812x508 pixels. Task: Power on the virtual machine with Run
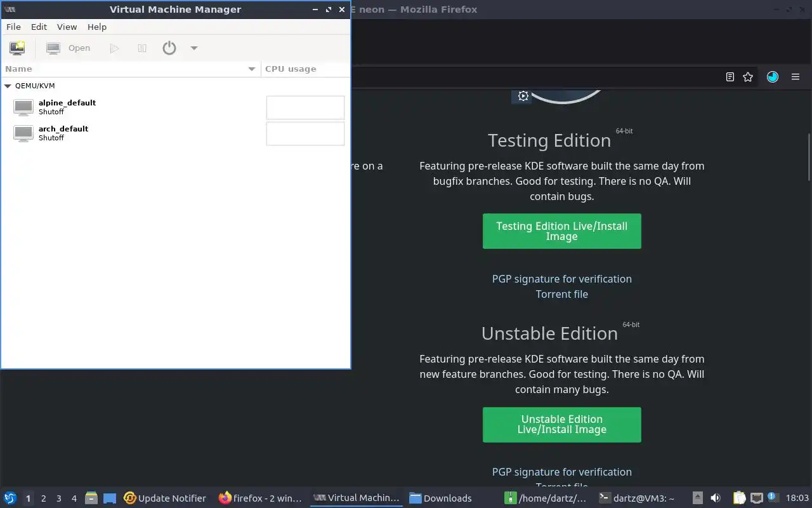click(x=114, y=48)
